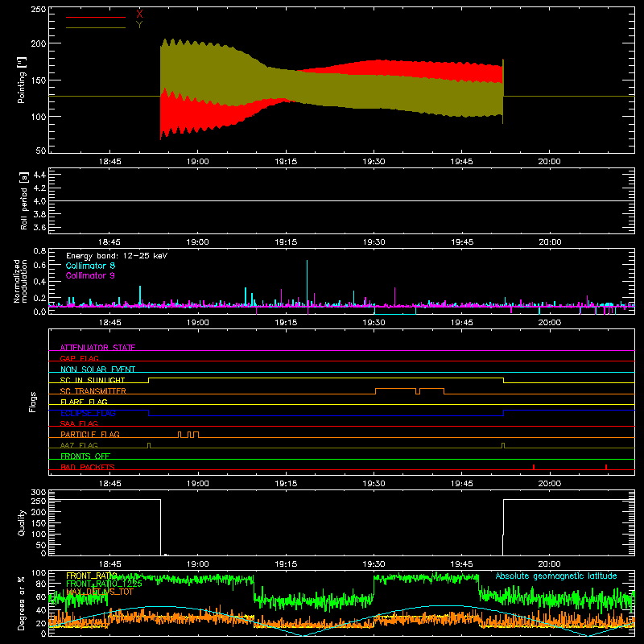Click the Flags axis title
The image size is (644, 644).
point(33,402)
